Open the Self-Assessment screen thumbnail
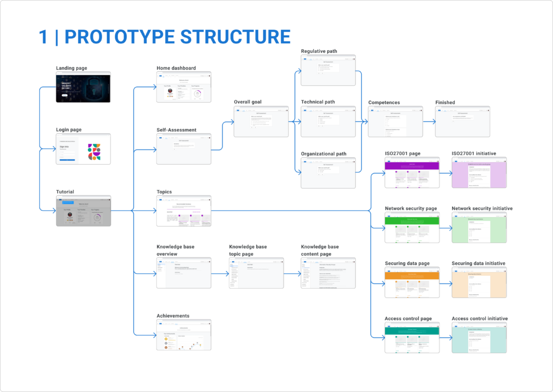Screen dimensions: 553x392 pos(184,148)
